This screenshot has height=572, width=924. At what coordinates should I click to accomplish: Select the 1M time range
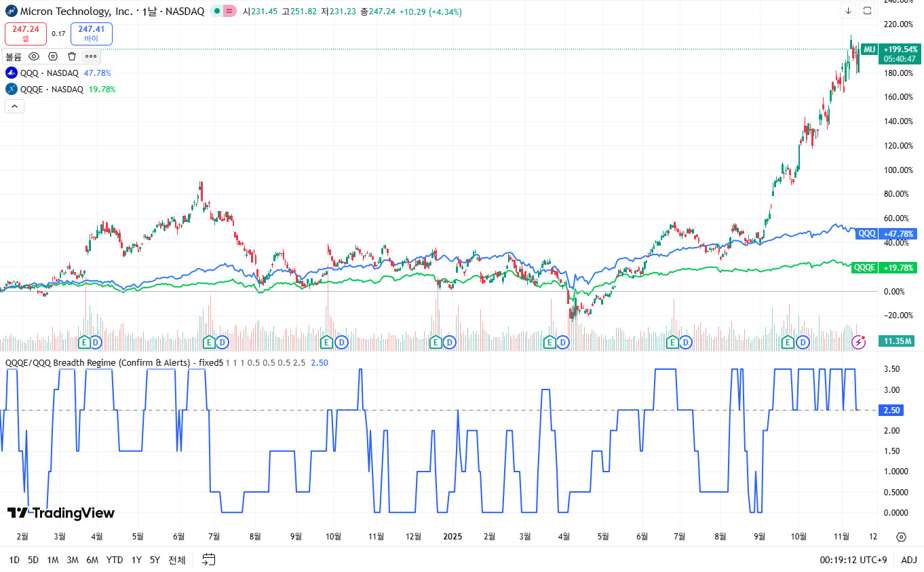click(x=53, y=560)
